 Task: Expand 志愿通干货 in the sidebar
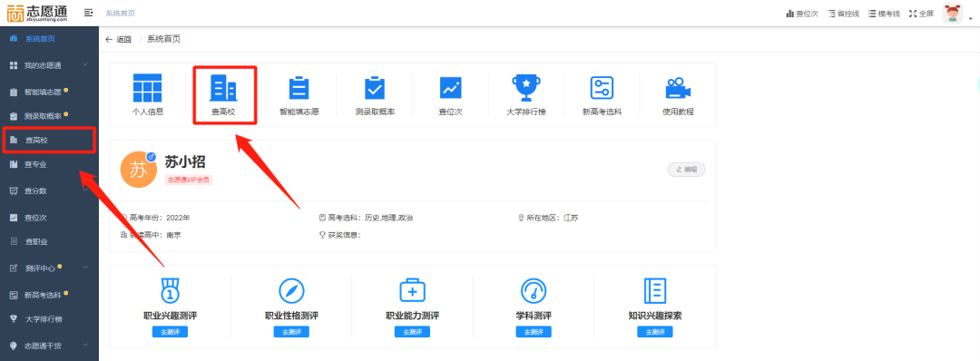click(x=49, y=346)
